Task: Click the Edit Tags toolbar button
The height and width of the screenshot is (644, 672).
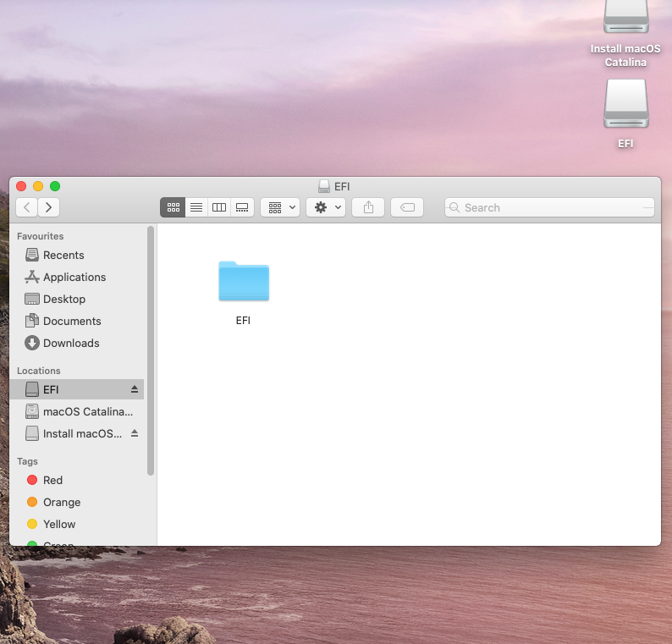Action: [407, 207]
